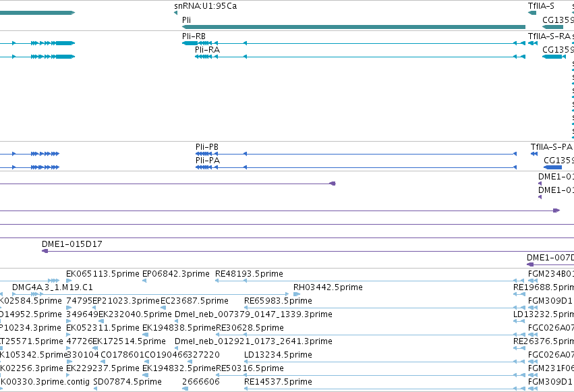The height and width of the screenshot is (392, 574).
Task: Click EK172514.5prime EST label
Action: point(130,341)
